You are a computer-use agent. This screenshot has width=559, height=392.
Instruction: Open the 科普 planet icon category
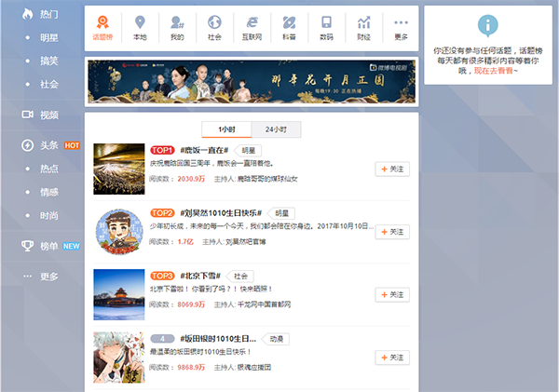pos(289,27)
